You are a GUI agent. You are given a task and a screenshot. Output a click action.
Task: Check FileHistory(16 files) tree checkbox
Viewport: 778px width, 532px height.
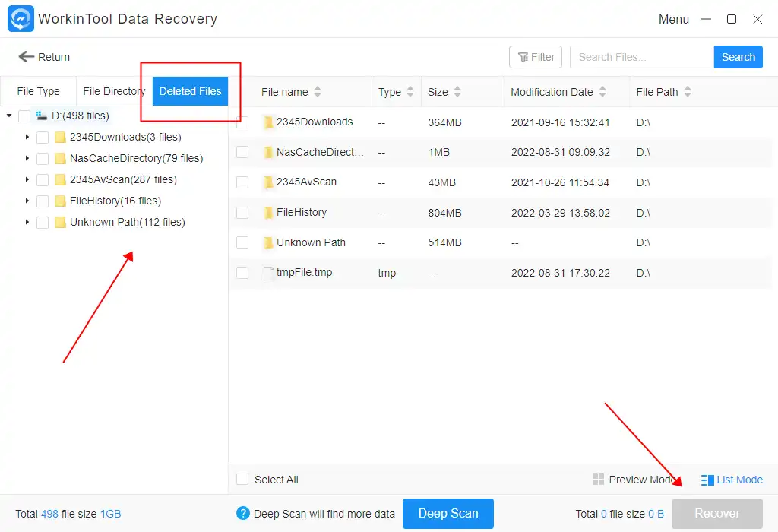coord(43,201)
